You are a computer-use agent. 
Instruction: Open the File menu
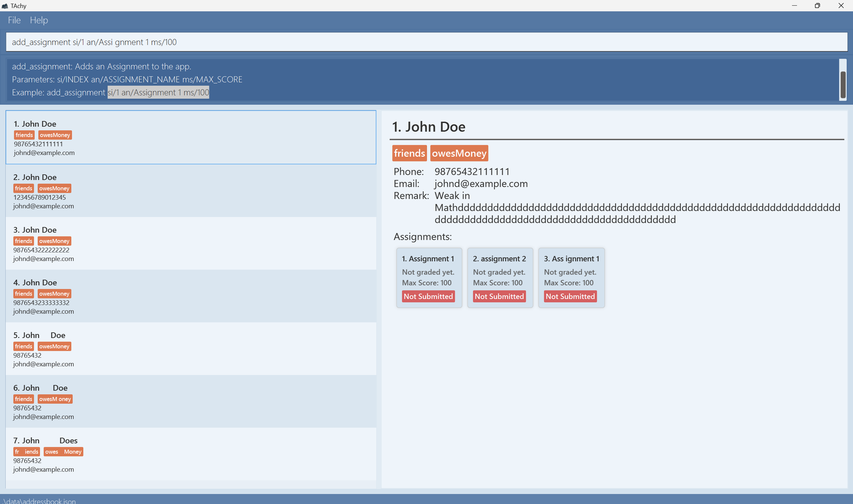(x=14, y=20)
